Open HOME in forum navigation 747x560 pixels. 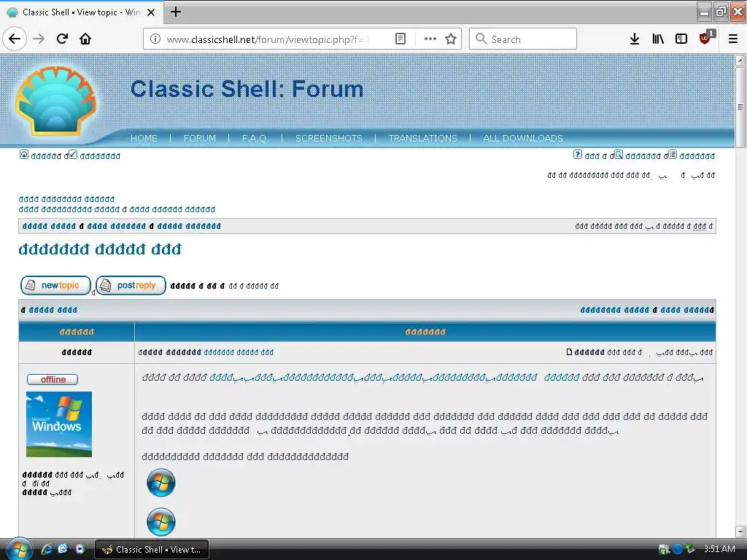point(144,138)
